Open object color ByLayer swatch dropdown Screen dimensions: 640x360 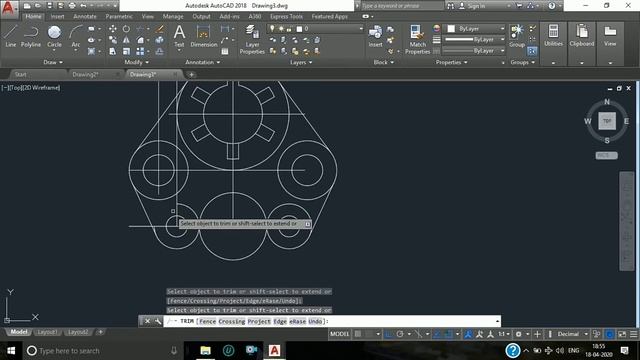(474, 29)
